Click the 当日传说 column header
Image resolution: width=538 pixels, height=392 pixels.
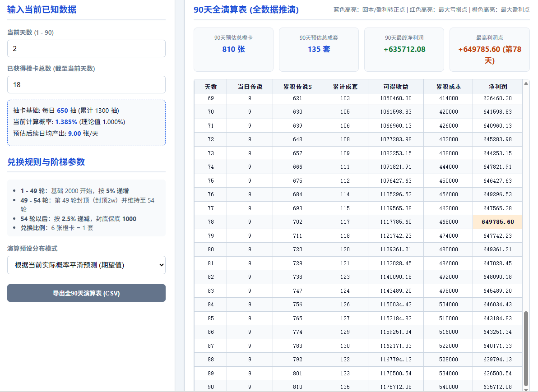point(250,87)
